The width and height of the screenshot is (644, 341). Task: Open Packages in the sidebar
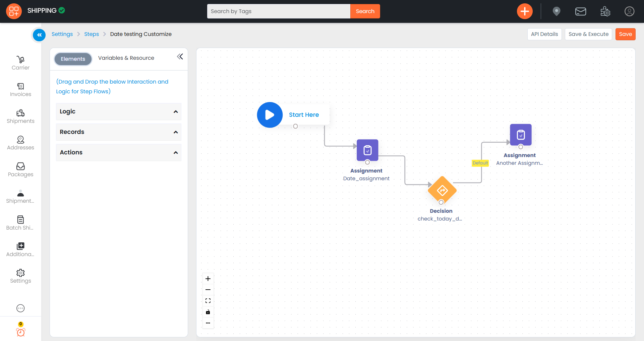tap(20, 170)
